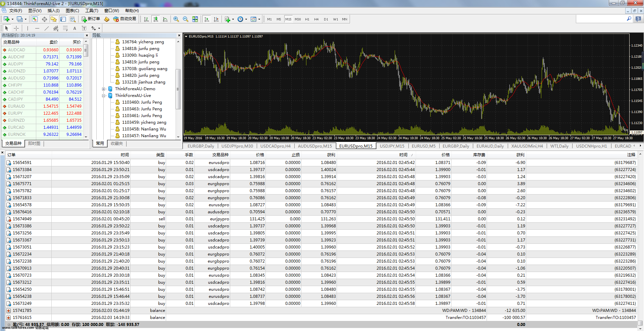Click the search magnifier icon

point(629,19)
